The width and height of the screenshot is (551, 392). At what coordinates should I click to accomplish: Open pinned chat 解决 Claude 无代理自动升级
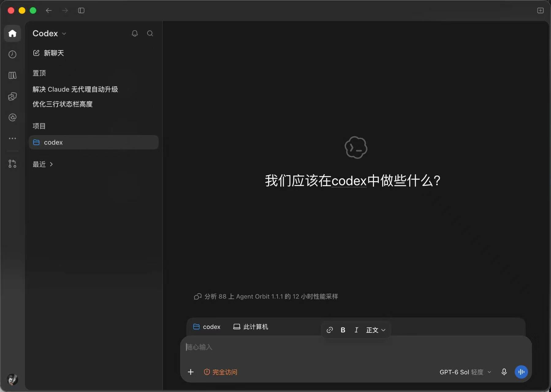[x=75, y=89]
